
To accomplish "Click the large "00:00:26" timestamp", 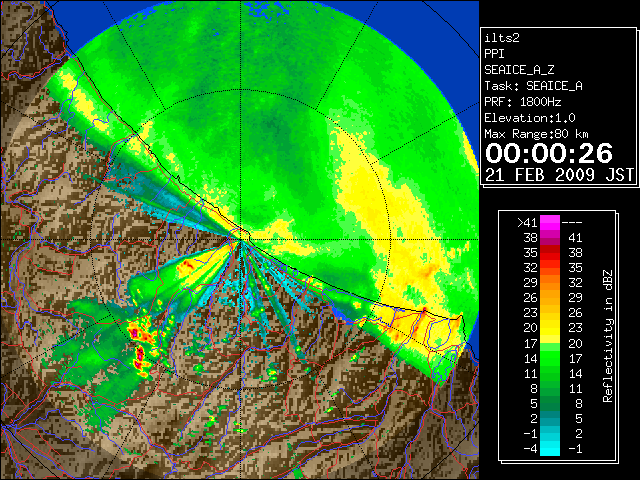I will [549, 153].
